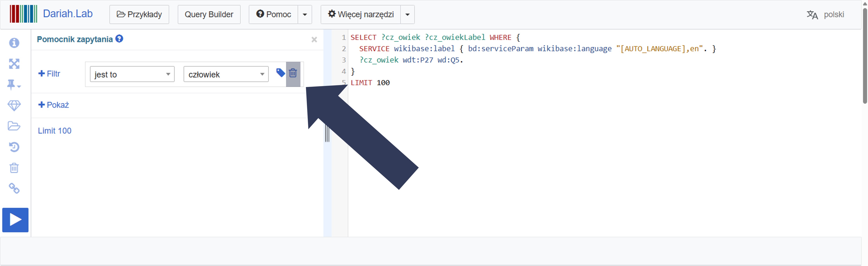The image size is (868, 266).
Task: Open the 'jest to' property dropdown
Action: tap(132, 74)
